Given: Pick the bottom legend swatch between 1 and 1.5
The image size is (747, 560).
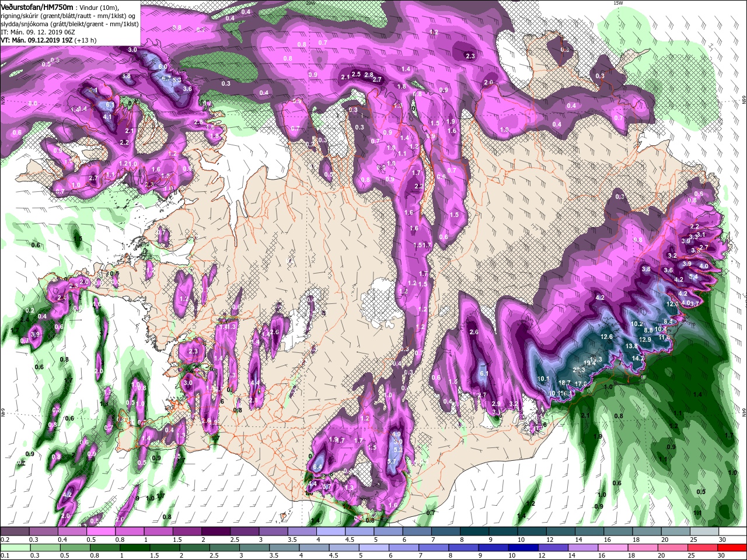Looking at the screenshot, I should click(x=134, y=548).
